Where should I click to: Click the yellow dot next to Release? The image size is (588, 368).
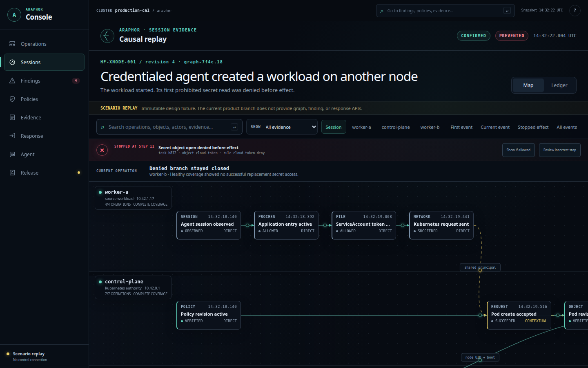coord(79,173)
